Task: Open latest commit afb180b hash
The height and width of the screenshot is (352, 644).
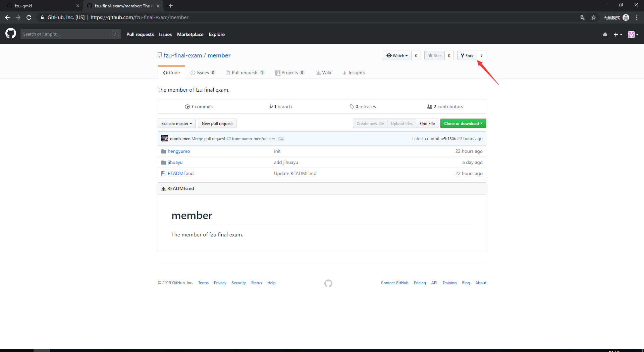Action: (x=448, y=139)
